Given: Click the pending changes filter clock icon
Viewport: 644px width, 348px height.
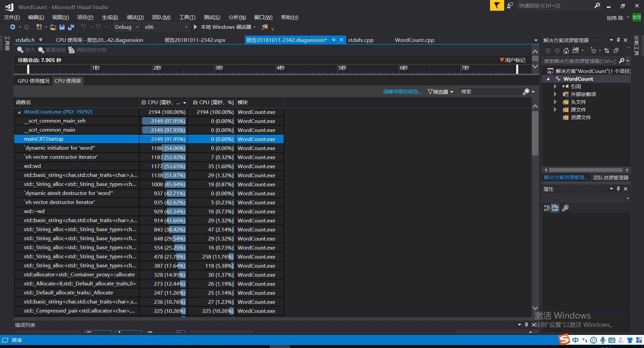Looking at the screenshot, I should (x=594, y=51).
